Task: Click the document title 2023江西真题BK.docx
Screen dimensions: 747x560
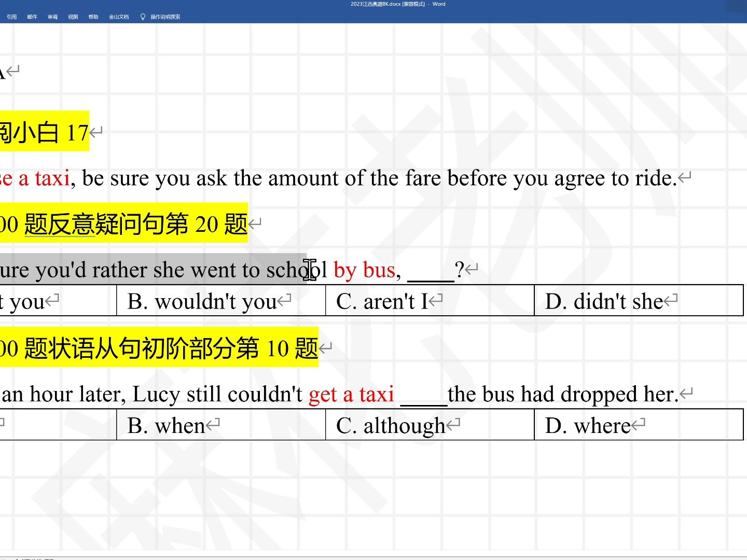Action: [x=376, y=4]
